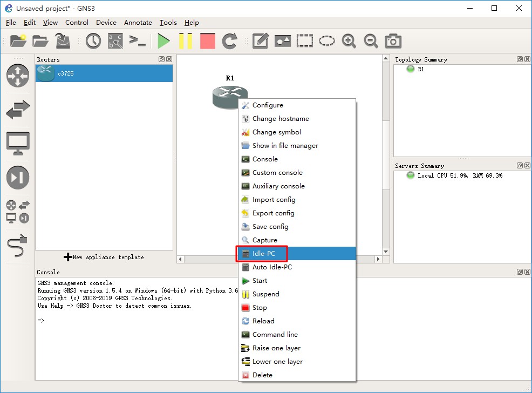Click New appliance template button
532x393 pixels.
[x=104, y=258]
